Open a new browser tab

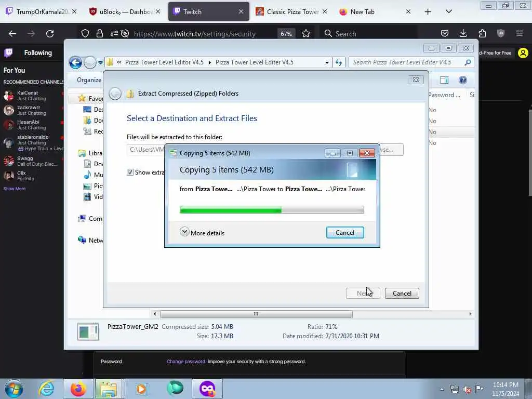pyautogui.click(x=428, y=12)
